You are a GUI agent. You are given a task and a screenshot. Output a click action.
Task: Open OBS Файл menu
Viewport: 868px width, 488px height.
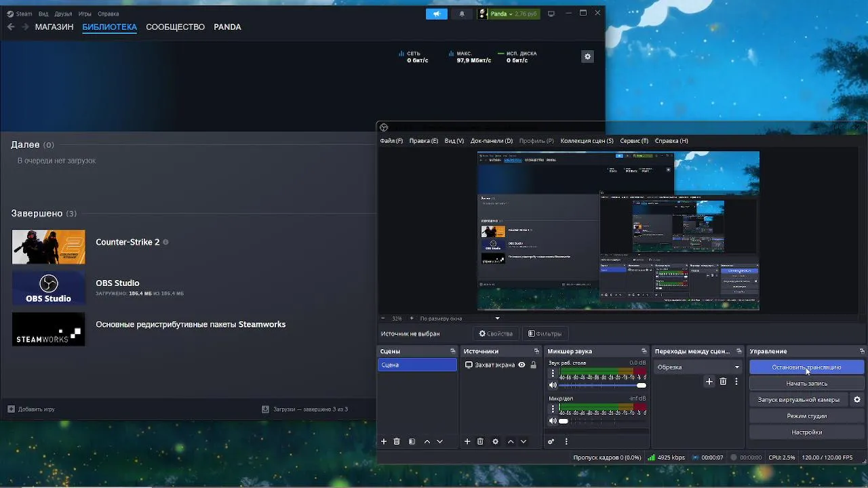click(x=391, y=141)
